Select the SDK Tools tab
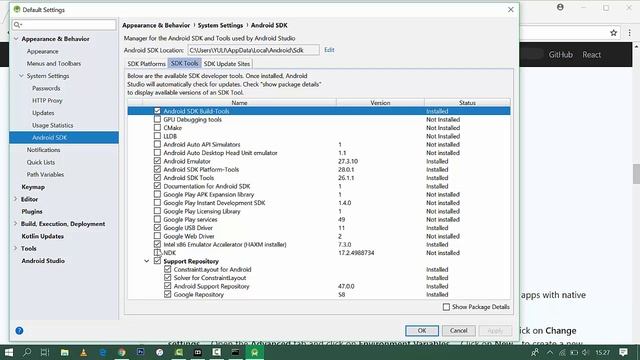The image size is (640, 360). 184,63
